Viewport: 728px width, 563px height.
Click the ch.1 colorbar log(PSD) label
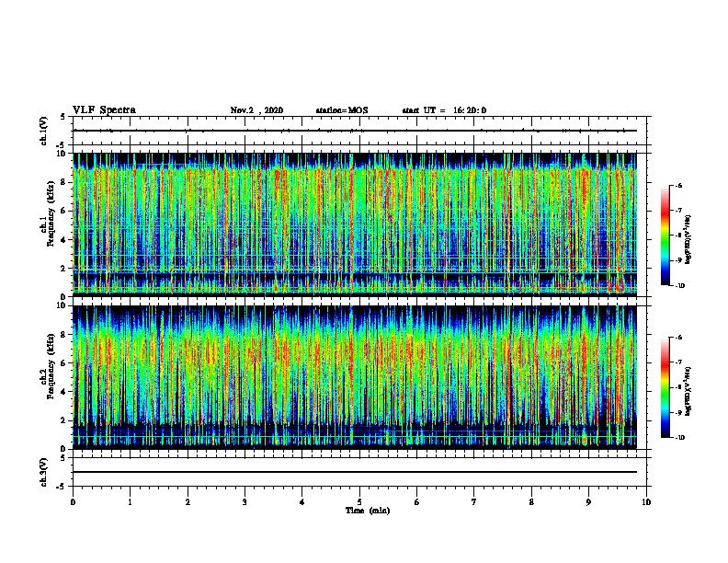688,239
